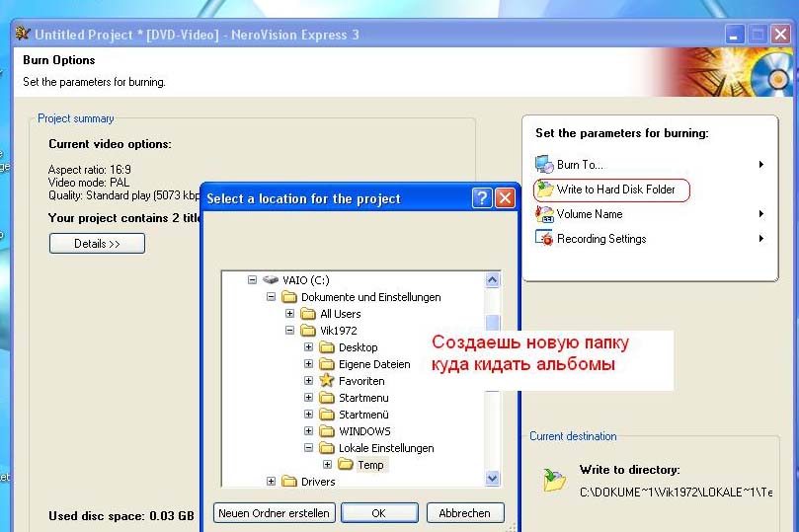This screenshot has width=799, height=532.
Task: Click the Lokale Einstellungen folder icon
Action: [327, 448]
